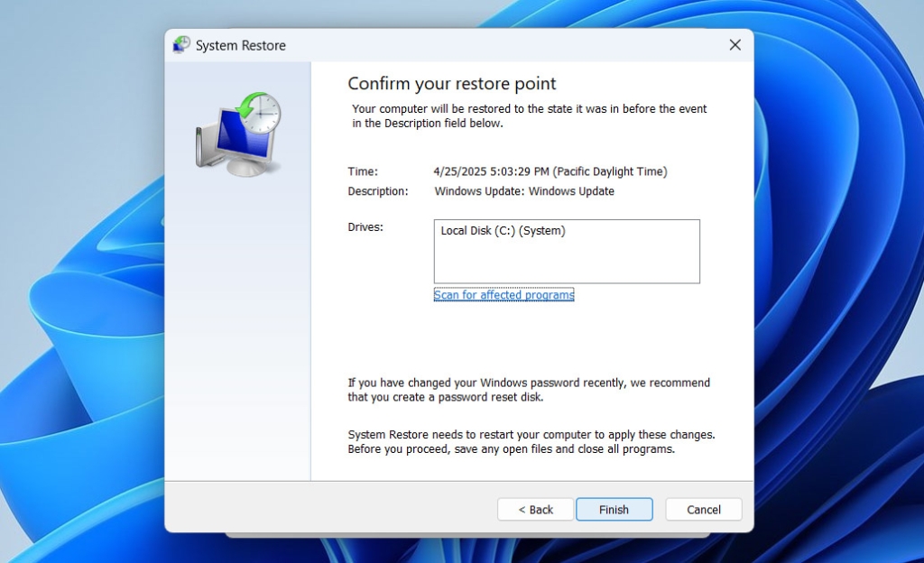The height and width of the screenshot is (563, 924).
Task: Click the Confirm your restore point heading
Action: pyautogui.click(x=451, y=83)
